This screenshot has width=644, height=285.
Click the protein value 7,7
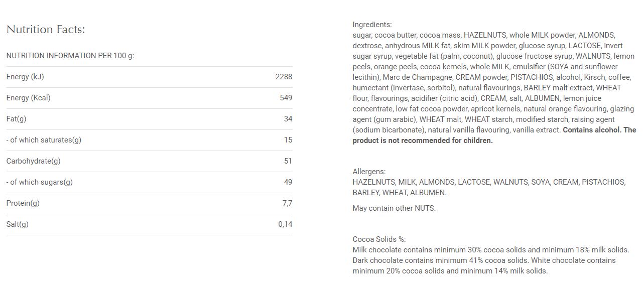287,203
